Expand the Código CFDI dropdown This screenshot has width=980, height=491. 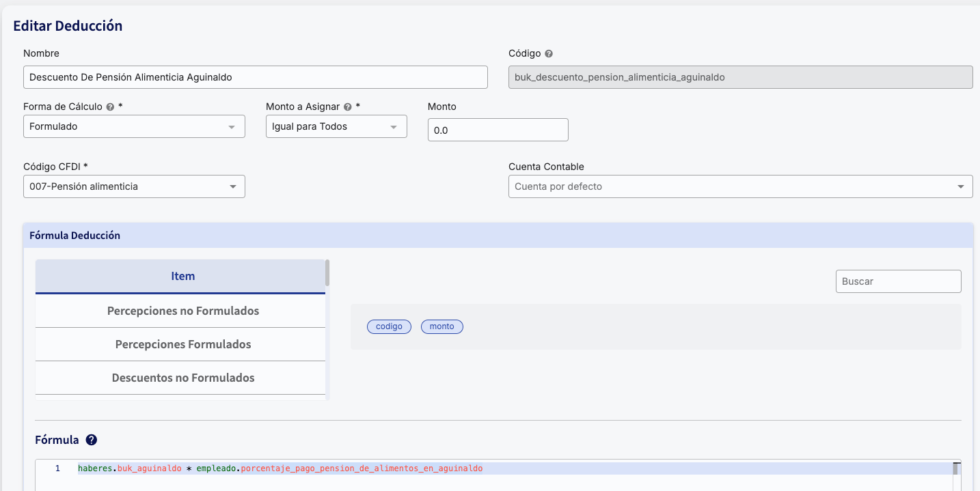coord(134,186)
